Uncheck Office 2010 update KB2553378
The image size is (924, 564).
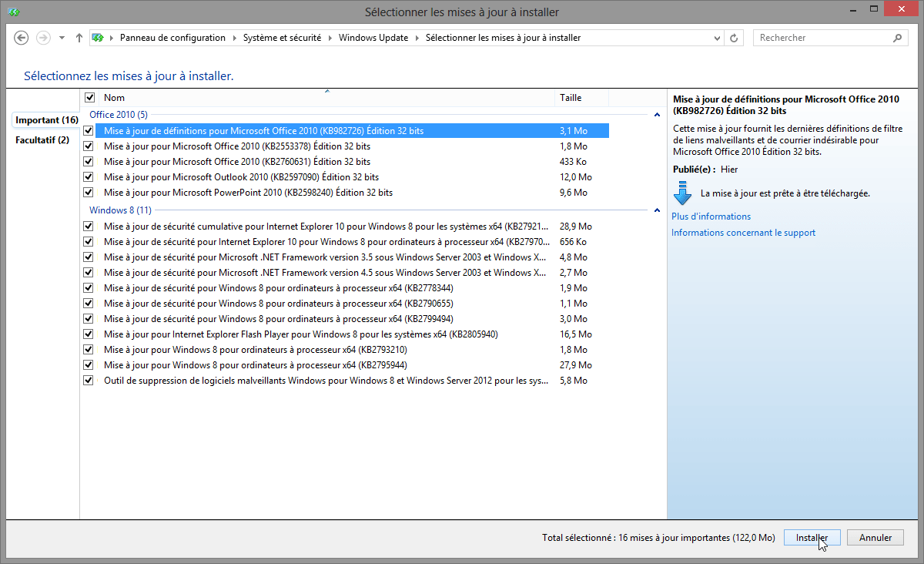point(89,146)
